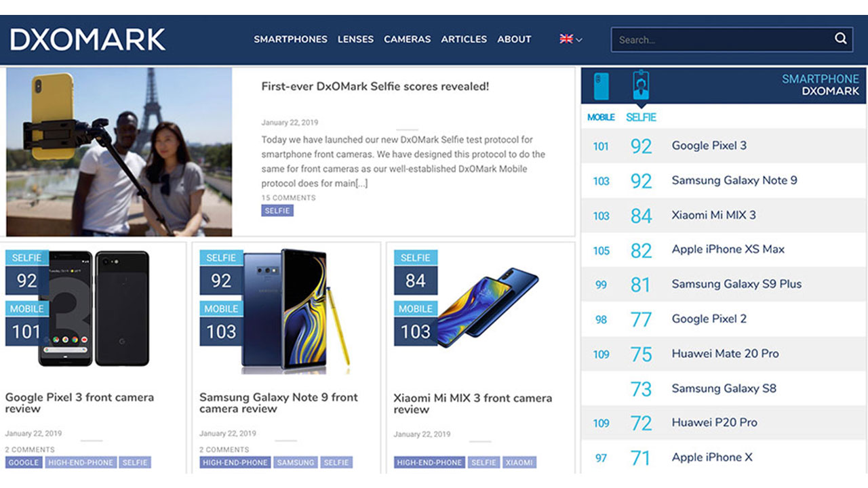
Task: Go to the Cameras menu item
Action: pyautogui.click(x=407, y=39)
